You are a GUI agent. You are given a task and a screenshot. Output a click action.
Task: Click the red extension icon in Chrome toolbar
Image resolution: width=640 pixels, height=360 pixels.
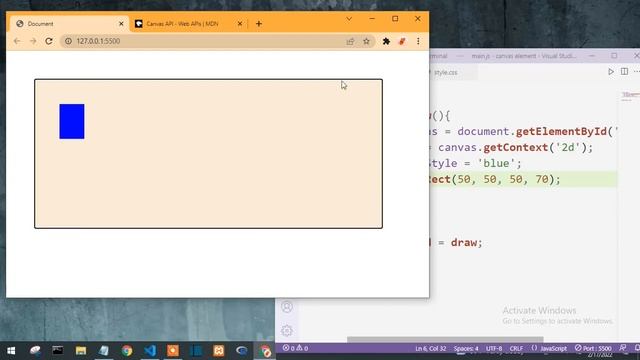coord(402,41)
